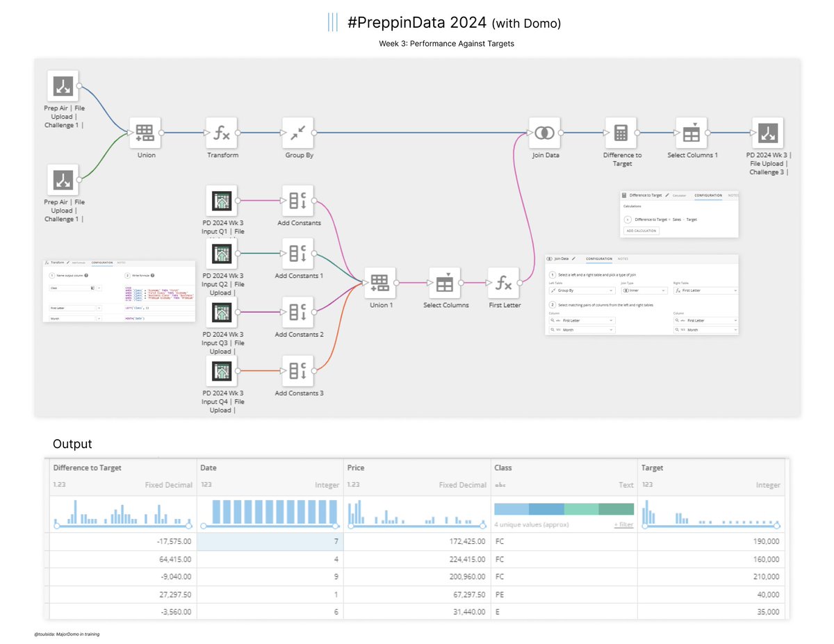Open dropdown arrow beside Class output column
Screen dimensions: 834x644
pyautogui.click(x=99, y=288)
